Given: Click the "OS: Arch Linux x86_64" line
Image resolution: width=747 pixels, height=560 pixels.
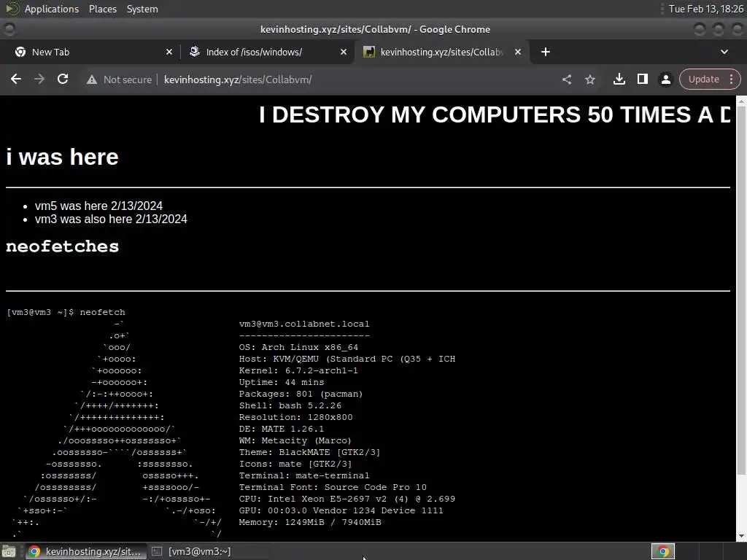Looking at the screenshot, I should point(298,347).
